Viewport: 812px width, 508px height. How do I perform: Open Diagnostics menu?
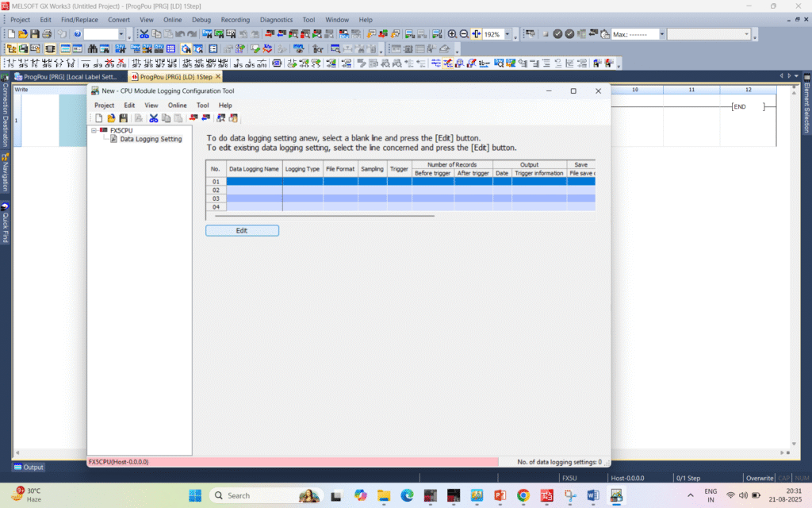coord(276,20)
